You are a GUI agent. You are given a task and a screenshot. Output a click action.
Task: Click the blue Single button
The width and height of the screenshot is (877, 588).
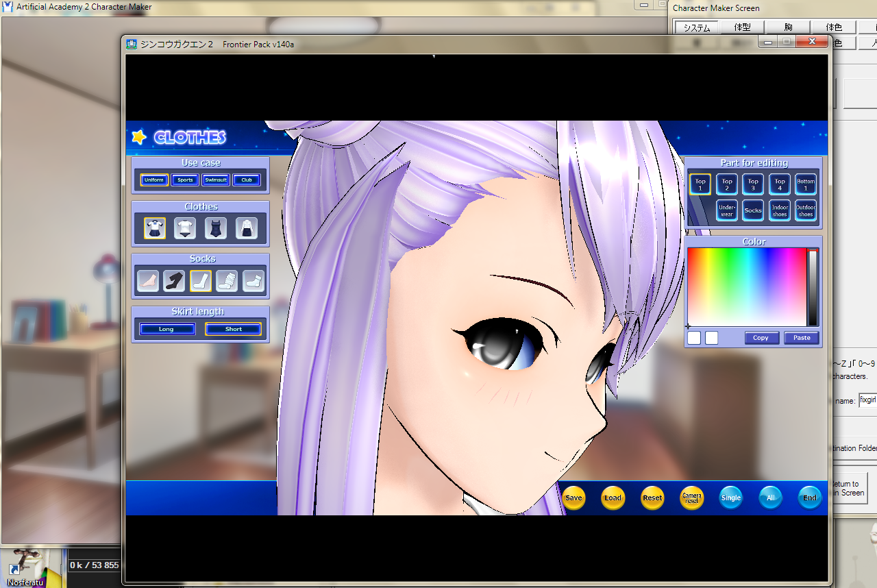(731, 498)
